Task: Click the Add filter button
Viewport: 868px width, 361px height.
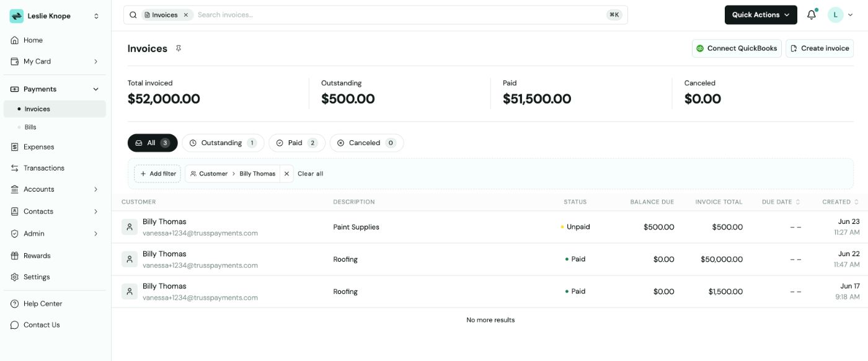Action: click(157, 174)
